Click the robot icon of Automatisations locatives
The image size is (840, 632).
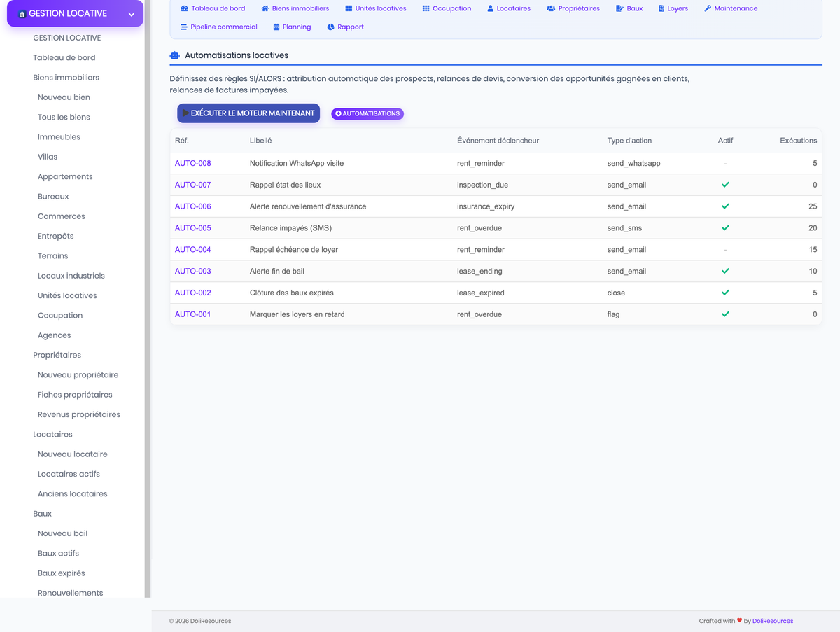[x=175, y=55]
